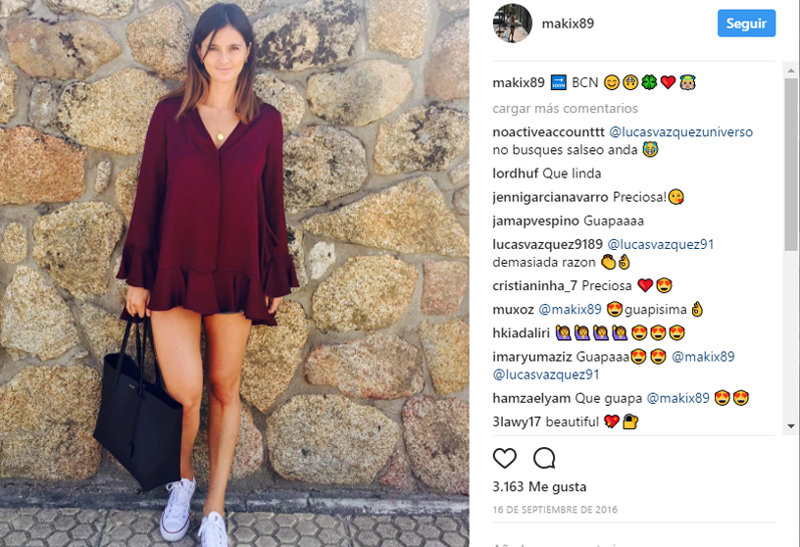
Task: Click the comment scrollbar thumb
Action: (x=791, y=163)
